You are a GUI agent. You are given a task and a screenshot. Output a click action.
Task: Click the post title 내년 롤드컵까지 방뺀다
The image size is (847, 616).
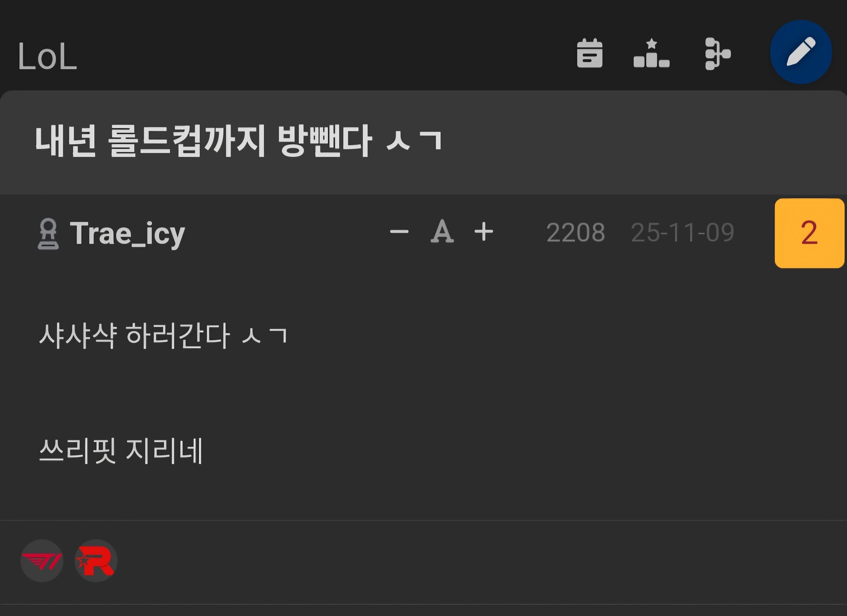coord(203,141)
